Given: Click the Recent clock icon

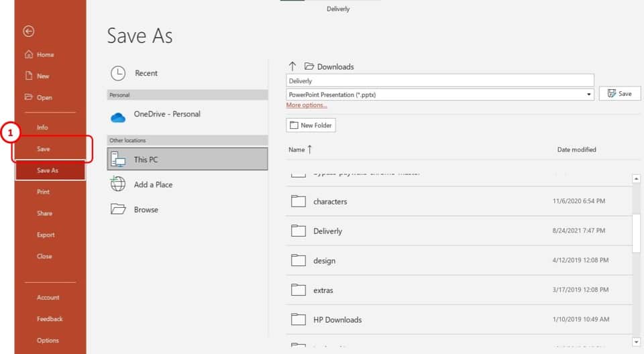Looking at the screenshot, I should tap(118, 73).
